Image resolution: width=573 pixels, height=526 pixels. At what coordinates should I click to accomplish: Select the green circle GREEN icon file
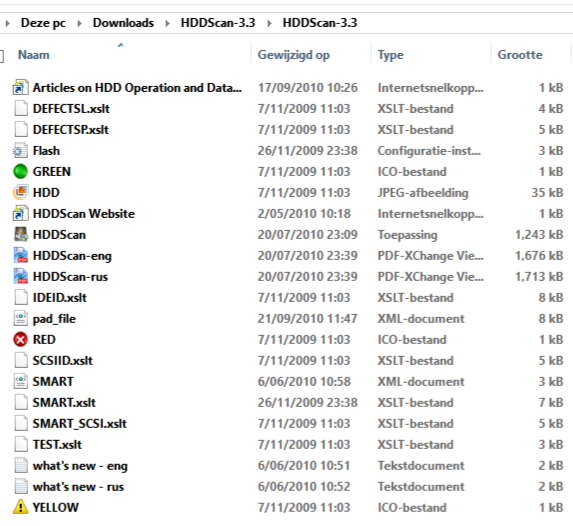20,171
